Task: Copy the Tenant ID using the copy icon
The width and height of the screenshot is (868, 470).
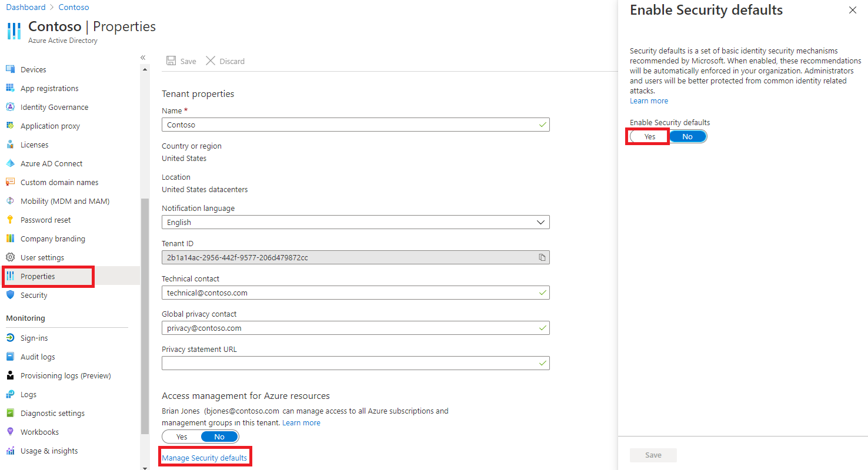Action: [542, 257]
